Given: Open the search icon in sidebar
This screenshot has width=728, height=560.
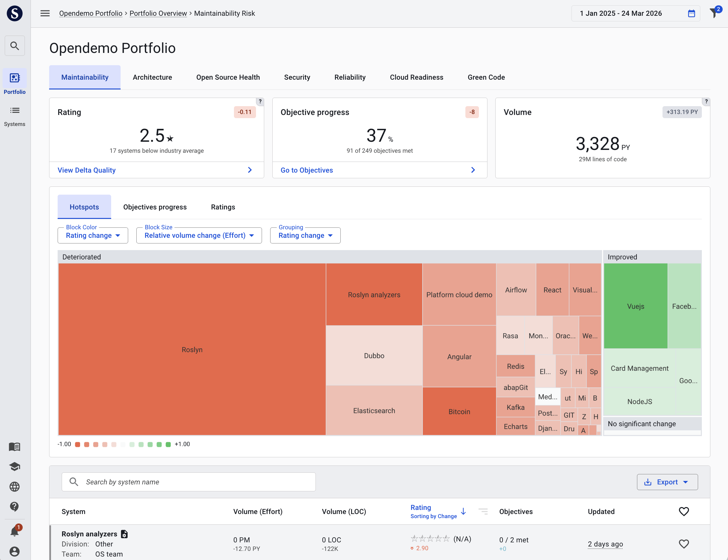Looking at the screenshot, I should tap(14, 46).
